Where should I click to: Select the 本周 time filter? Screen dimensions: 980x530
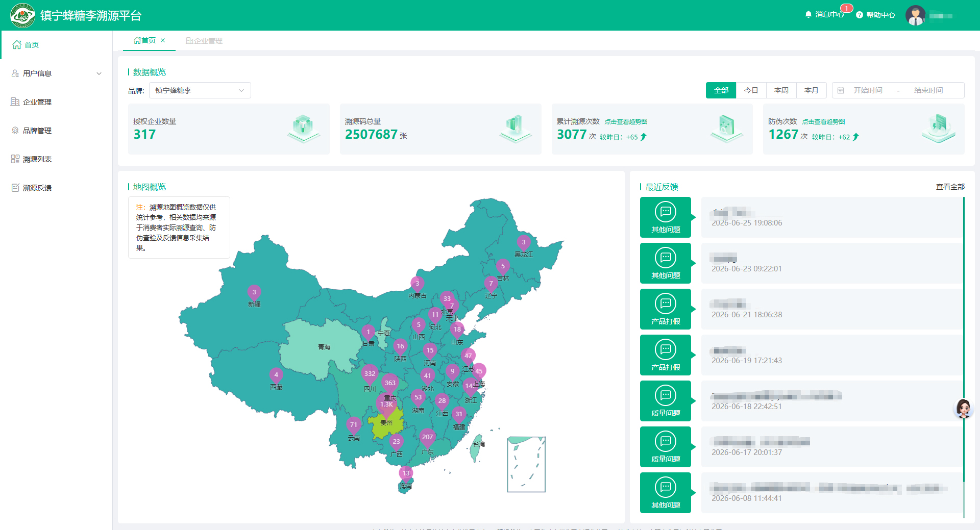(781, 90)
